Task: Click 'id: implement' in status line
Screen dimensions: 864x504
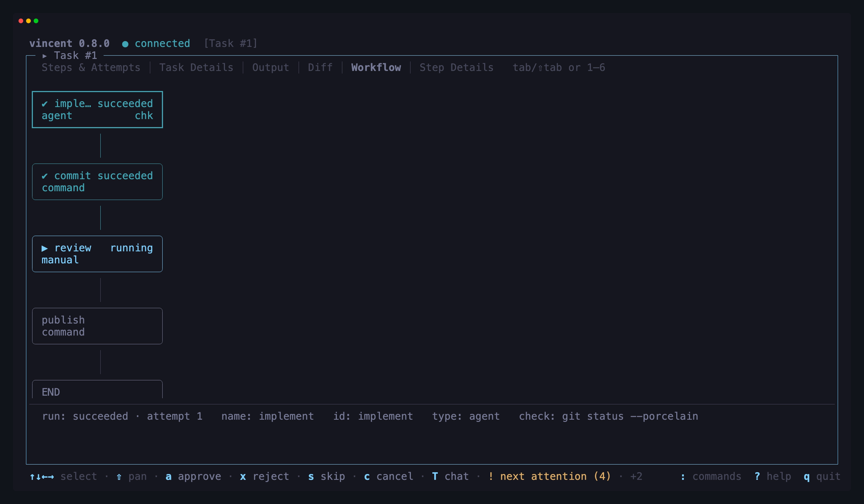Action: (x=373, y=417)
